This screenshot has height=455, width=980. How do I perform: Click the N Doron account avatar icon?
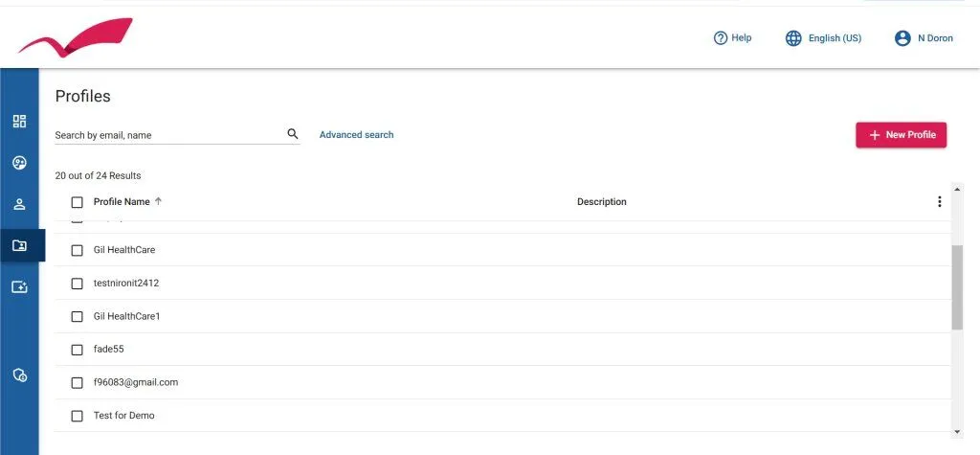(x=902, y=38)
